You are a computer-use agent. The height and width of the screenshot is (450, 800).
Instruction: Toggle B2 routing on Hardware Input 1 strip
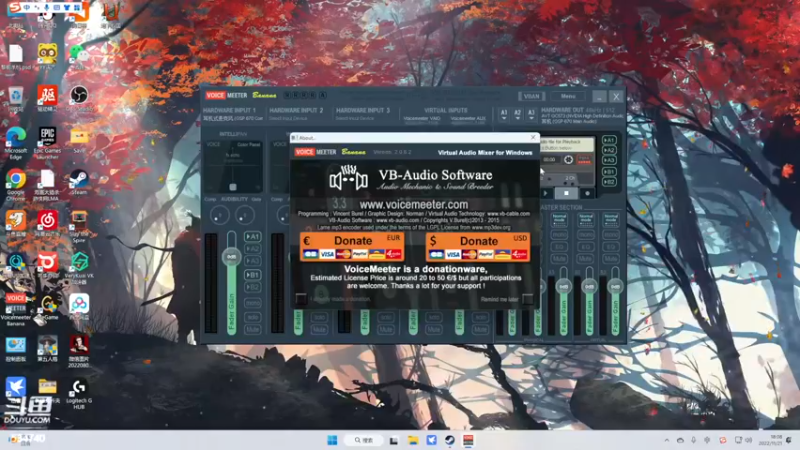(253, 288)
